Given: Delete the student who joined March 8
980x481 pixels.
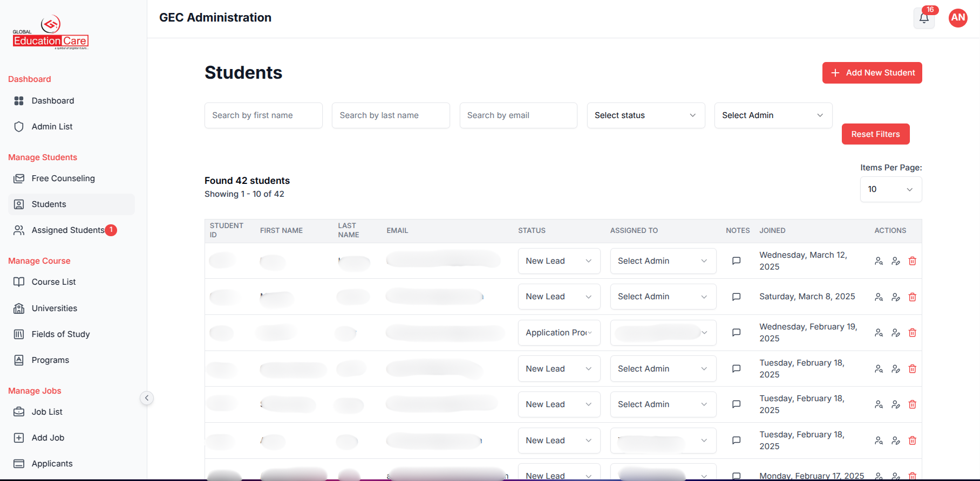Looking at the screenshot, I should click(912, 297).
